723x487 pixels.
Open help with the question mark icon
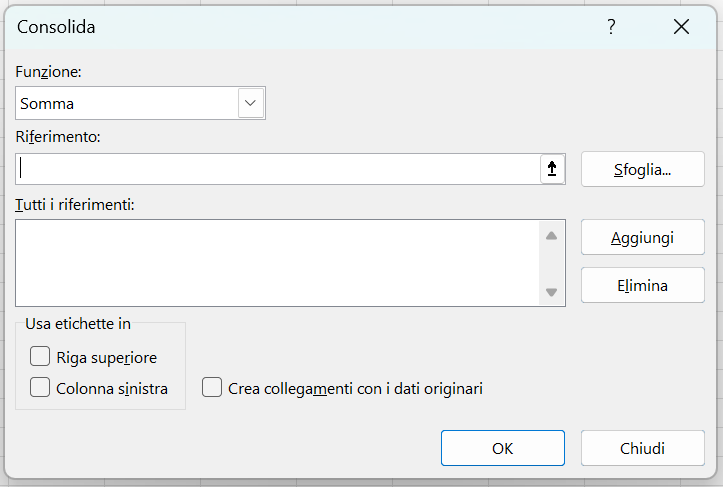[611, 27]
